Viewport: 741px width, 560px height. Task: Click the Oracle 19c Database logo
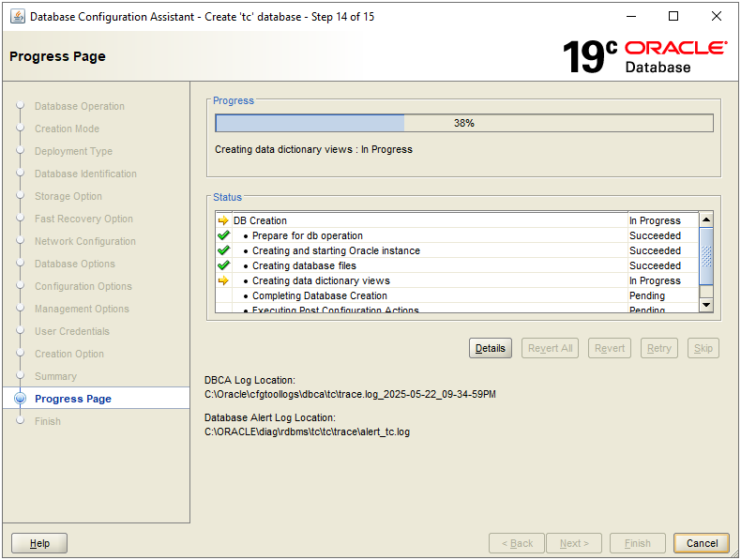[645, 56]
